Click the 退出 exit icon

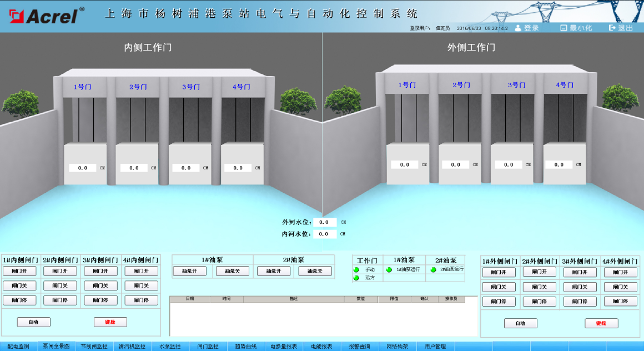[x=612, y=28]
